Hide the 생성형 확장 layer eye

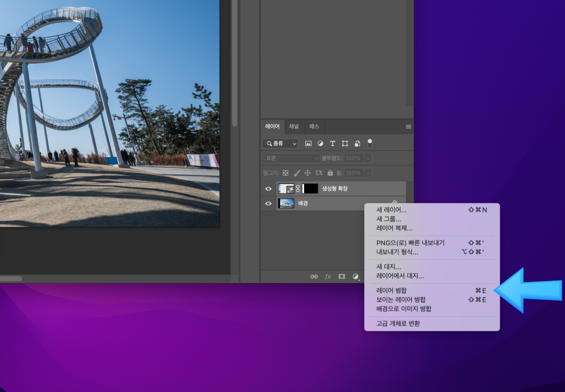point(268,189)
